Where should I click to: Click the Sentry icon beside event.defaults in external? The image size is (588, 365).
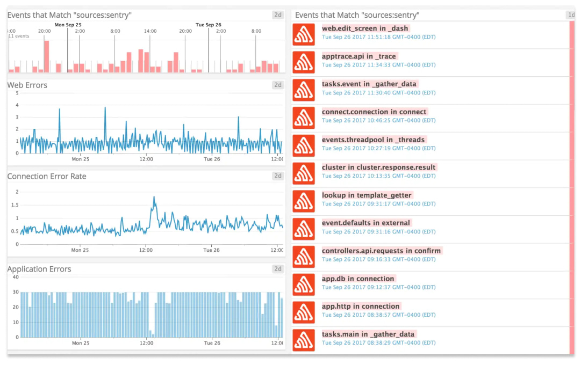coord(304,229)
